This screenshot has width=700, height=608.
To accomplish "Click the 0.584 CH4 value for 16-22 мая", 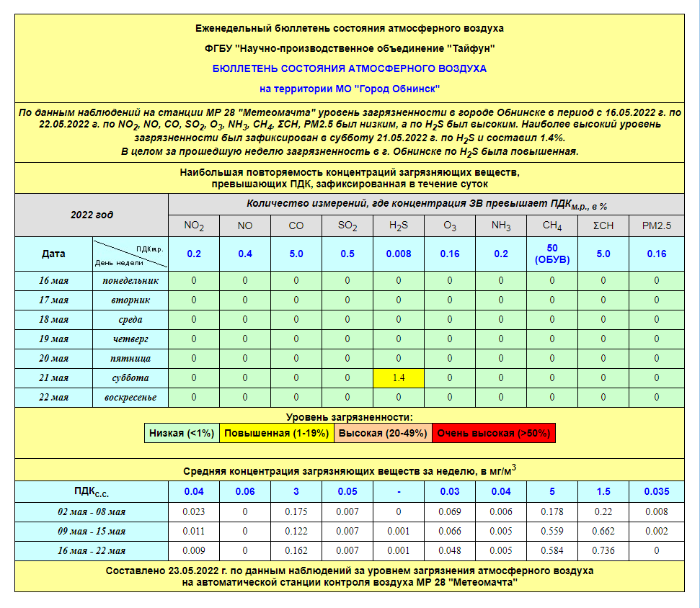I will coord(552,551).
